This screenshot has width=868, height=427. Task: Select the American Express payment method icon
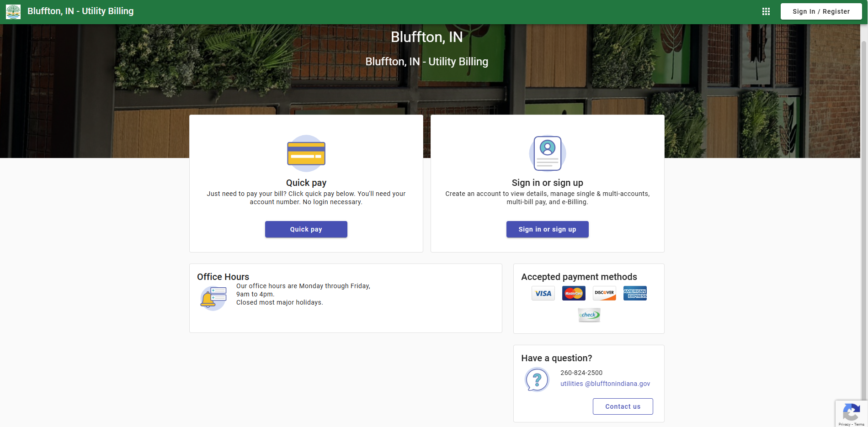point(635,293)
